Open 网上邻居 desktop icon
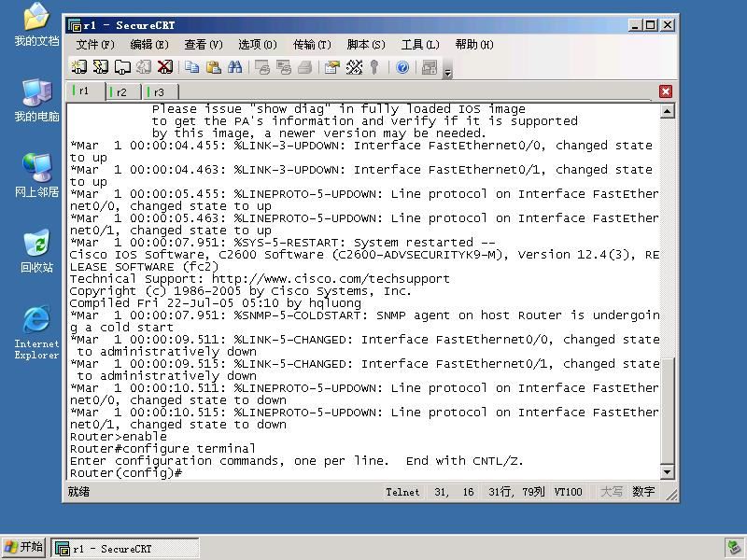This screenshot has height=560, width=747. pos(36,175)
